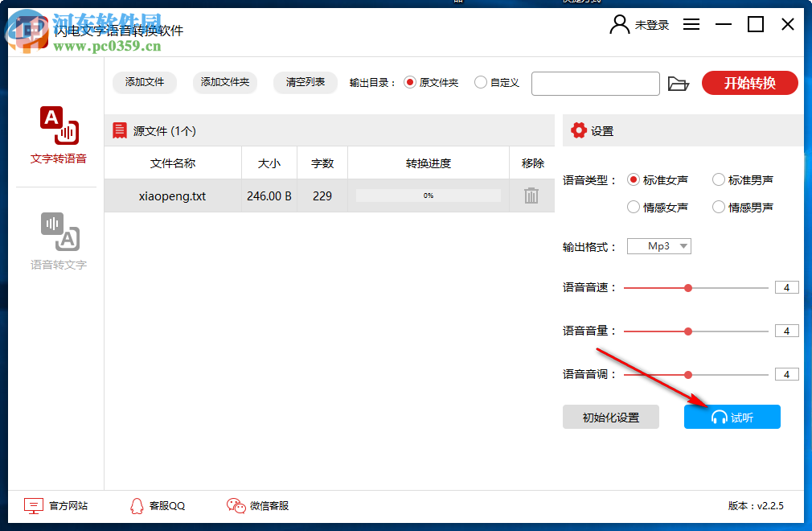Screen dimensions: 812x531
Task: Reset settings with 初始化设置
Action: tap(611, 417)
